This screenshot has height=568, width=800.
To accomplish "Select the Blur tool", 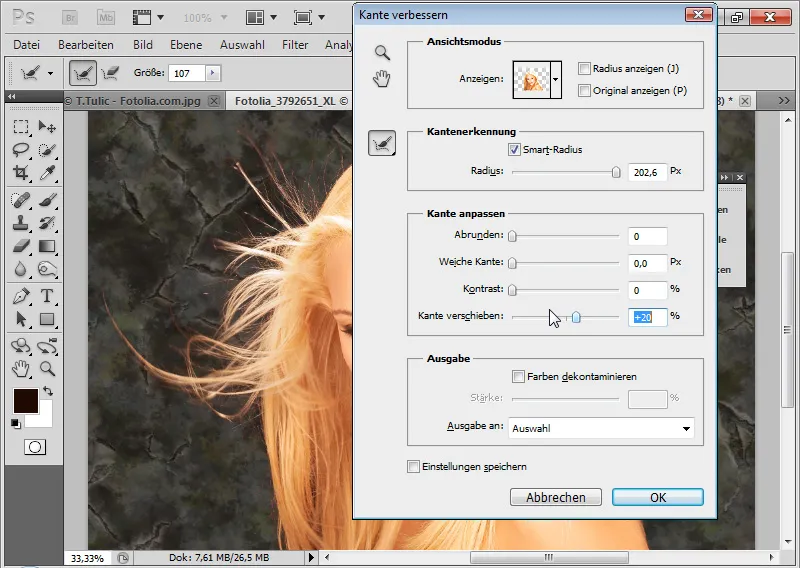I will pyautogui.click(x=20, y=269).
